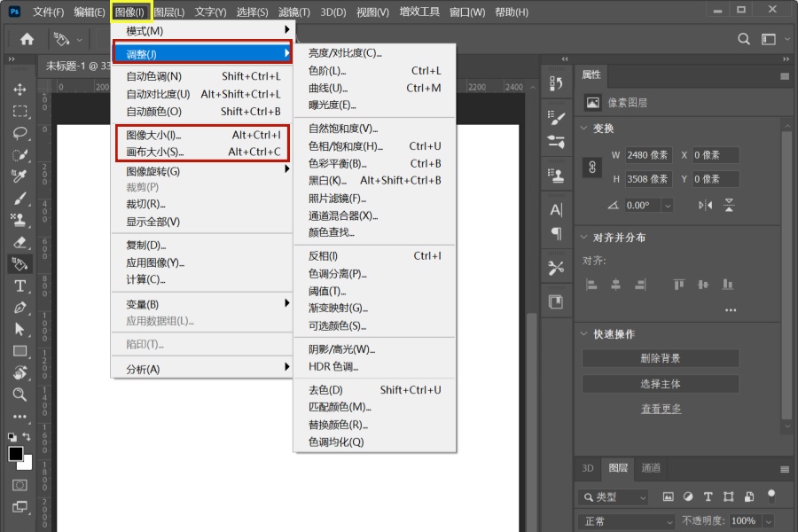This screenshot has width=798, height=532.
Task: Select the Brush tool
Action: 20,198
